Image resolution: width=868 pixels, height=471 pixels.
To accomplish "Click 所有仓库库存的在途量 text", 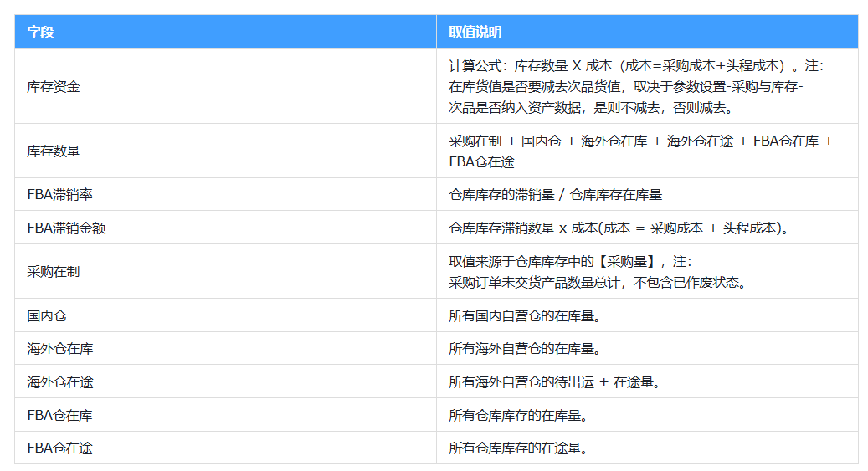I will point(517,448).
